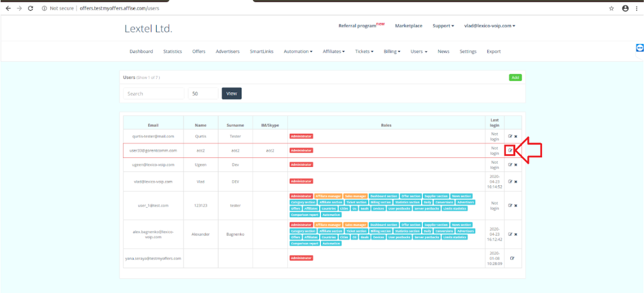This screenshot has width=644, height=293.
Task: Click the green Add button
Action: 515,77
